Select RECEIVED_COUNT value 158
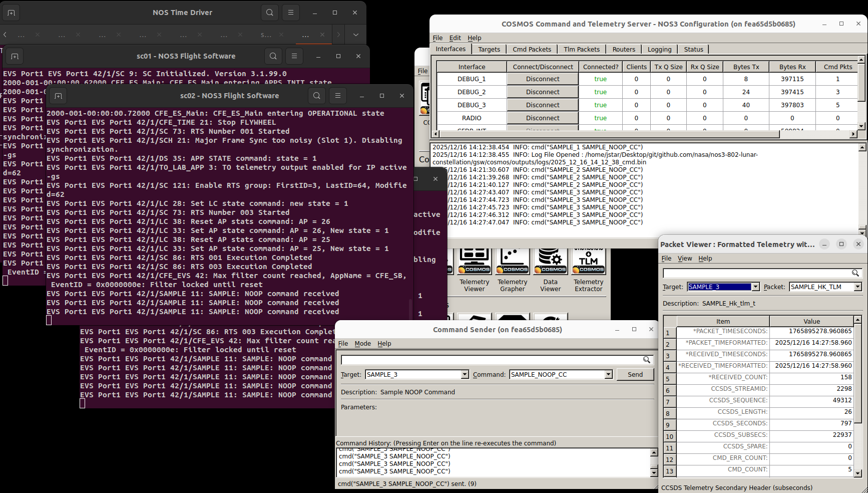This screenshot has width=868, height=493. point(811,378)
